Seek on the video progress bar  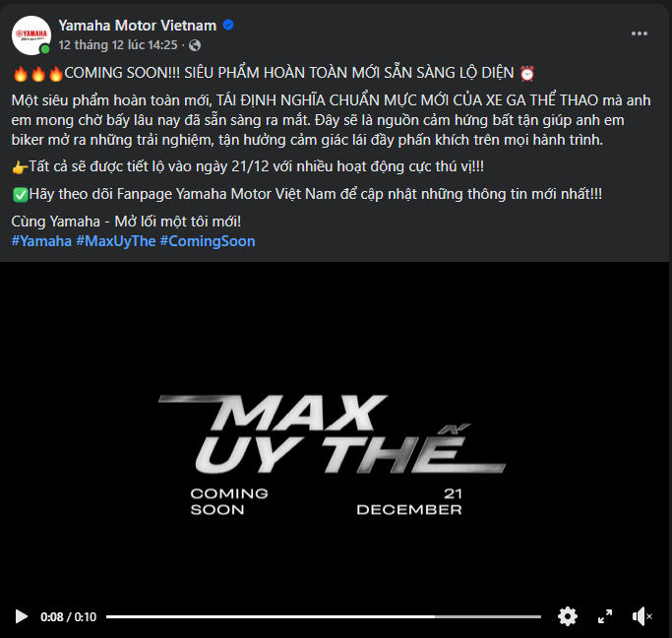(324, 616)
